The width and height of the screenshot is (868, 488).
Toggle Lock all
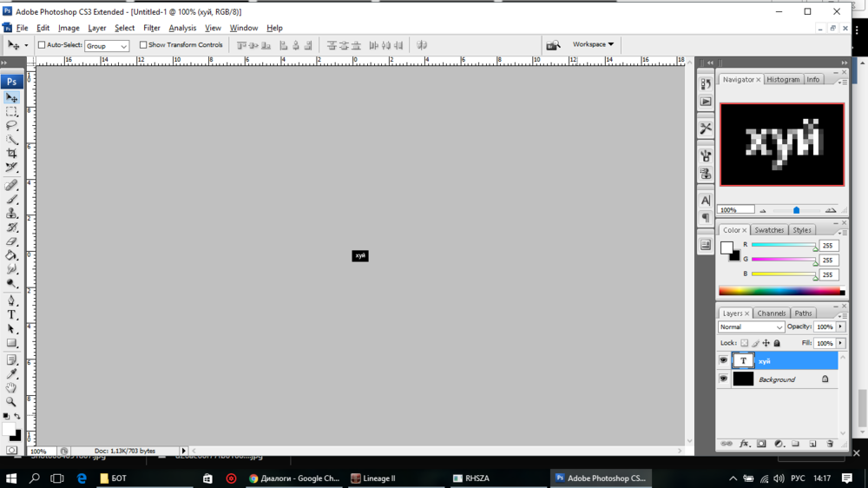(777, 344)
